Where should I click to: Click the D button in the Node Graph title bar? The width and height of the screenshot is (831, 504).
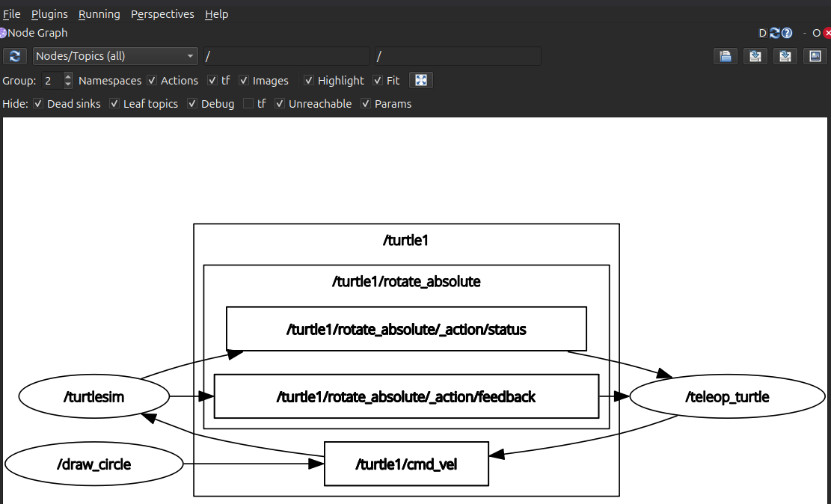pyautogui.click(x=762, y=33)
